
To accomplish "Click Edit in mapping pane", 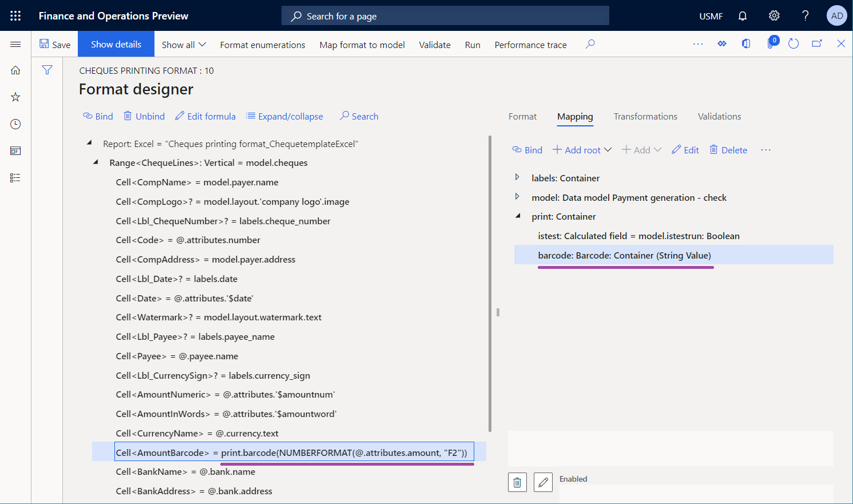I will pos(685,150).
